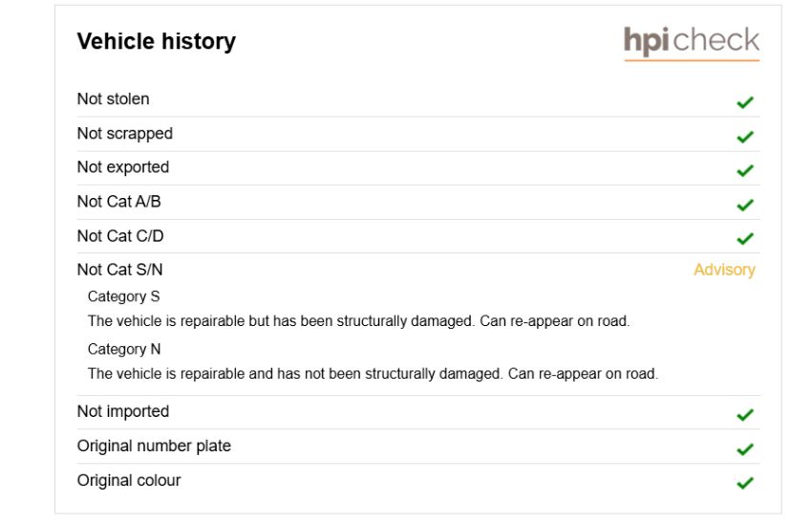
Task: Click the structurally damaged Category S description
Action: tap(358, 321)
